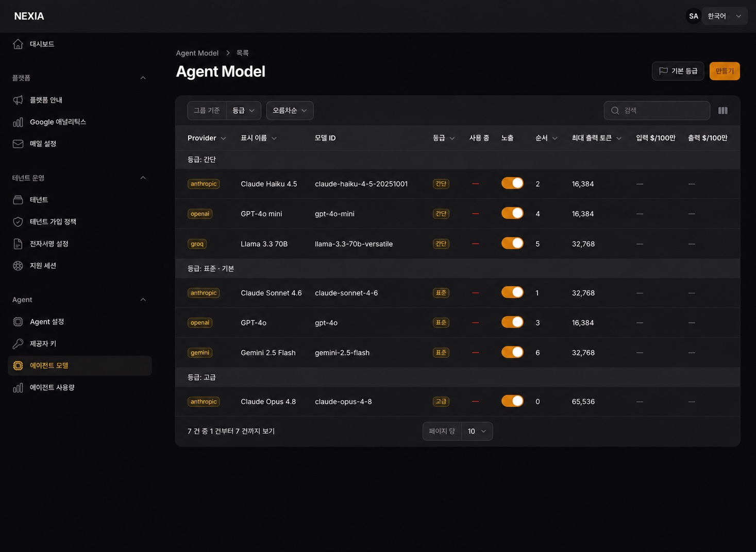Collapse the 테넌트 운영 sidebar section

pos(143,178)
